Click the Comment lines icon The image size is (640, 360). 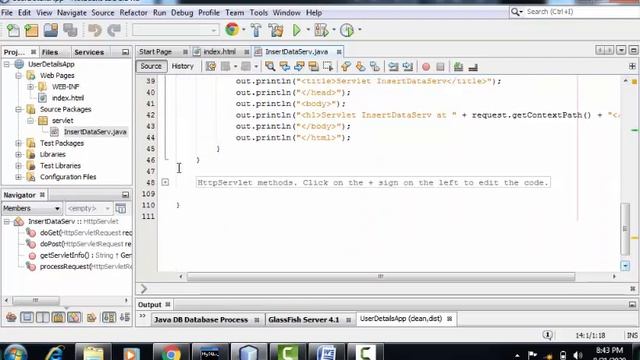pyautogui.click(x=458, y=67)
